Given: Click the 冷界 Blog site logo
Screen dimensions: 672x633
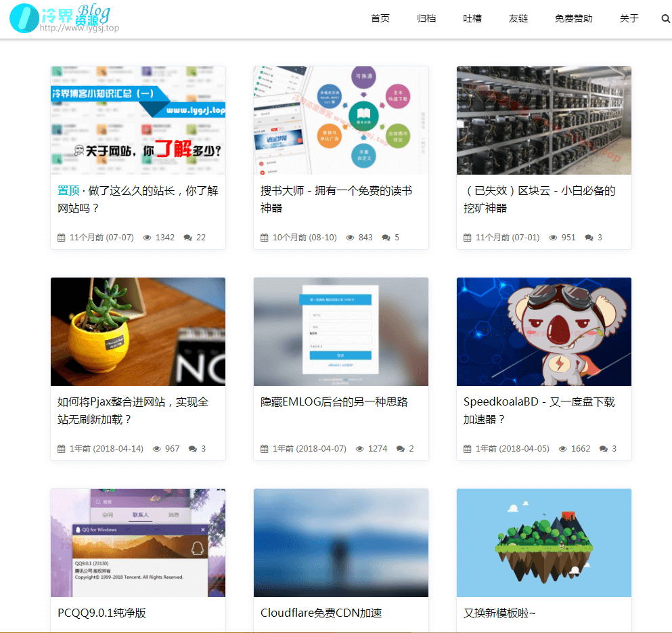Looking at the screenshot, I should click(64, 18).
